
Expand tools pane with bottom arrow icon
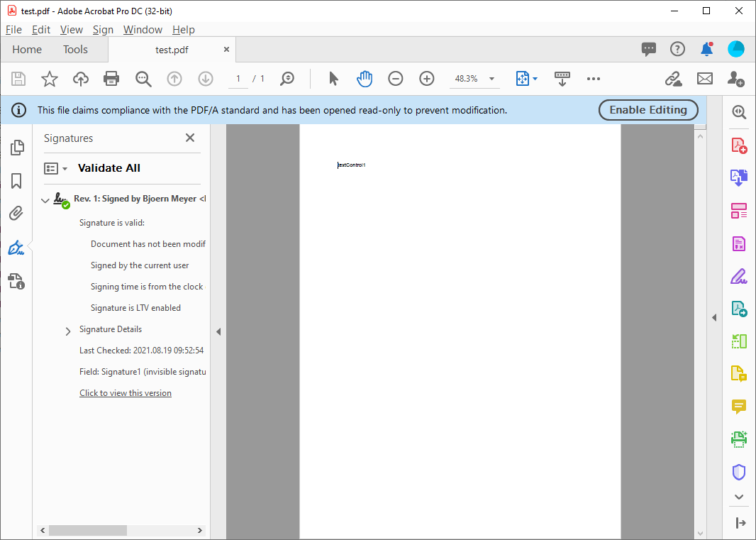click(740, 523)
